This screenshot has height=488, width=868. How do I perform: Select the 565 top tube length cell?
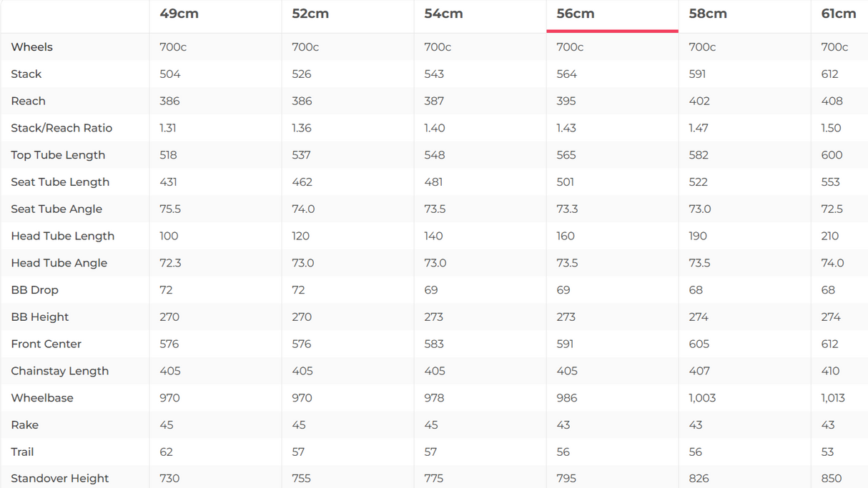tap(566, 155)
